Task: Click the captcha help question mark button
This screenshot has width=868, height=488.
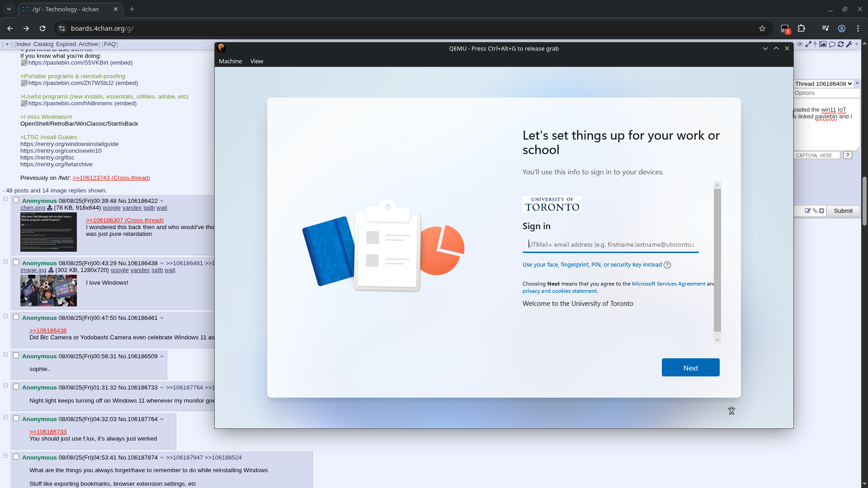Action: 848,155
